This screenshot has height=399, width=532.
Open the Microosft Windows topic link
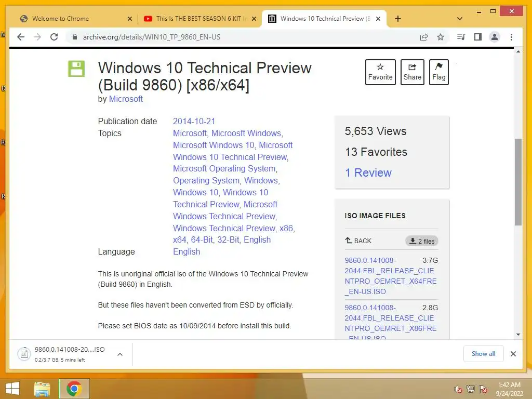click(x=246, y=133)
